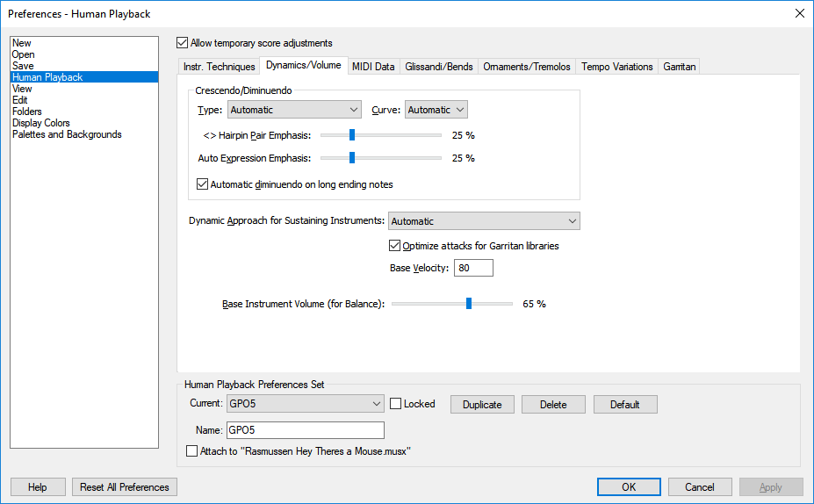Open the Current preferences set dropdown
814x504 pixels.
click(305, 404)
